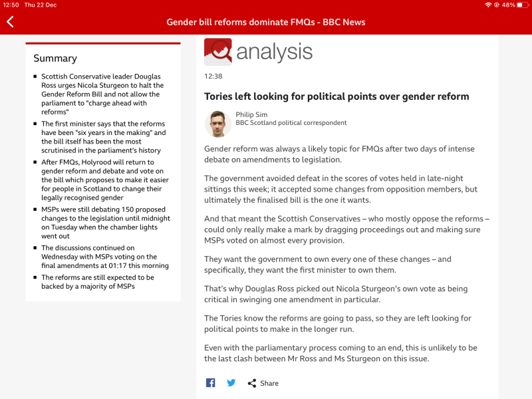Select the 'six years in the making' bullet

click(x=103, y=137)
